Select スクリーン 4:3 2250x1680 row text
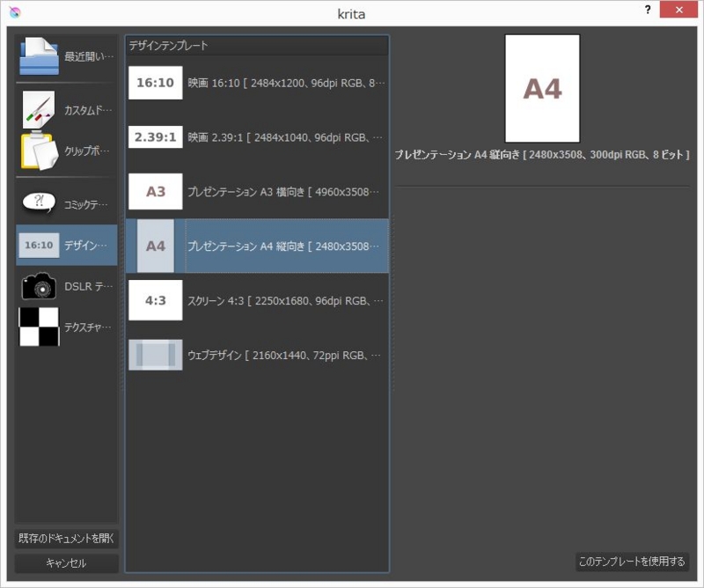The image size is (704, 588). pos(285,300)
